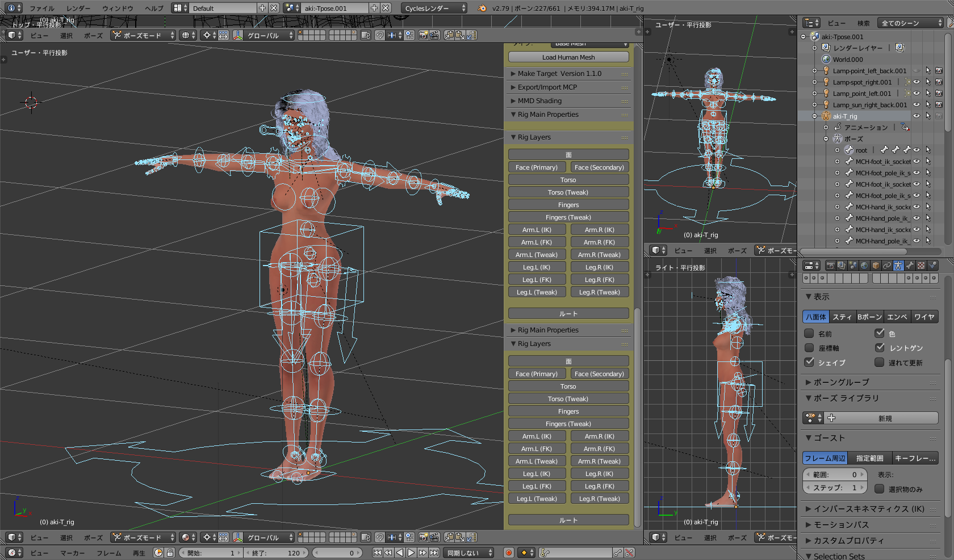Open the ファイル menu

(x=41, y=8)
